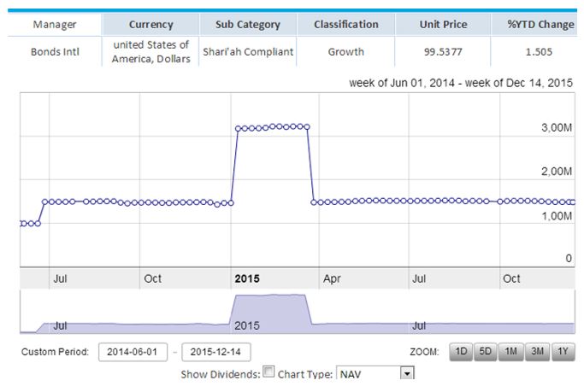Enable the Show Dividends checkbox
The height and width of the screenshot is (392, 584).
click(269, 373)
